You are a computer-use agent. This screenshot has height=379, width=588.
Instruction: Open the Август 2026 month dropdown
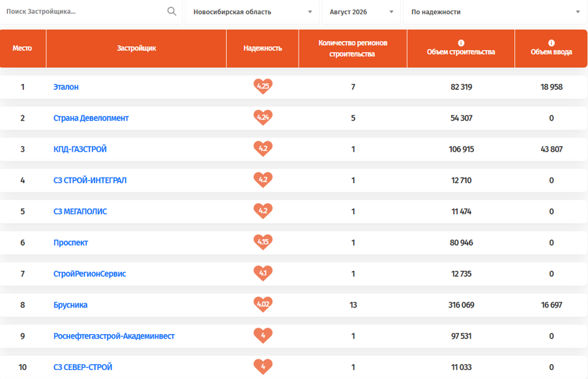[362, 12]
